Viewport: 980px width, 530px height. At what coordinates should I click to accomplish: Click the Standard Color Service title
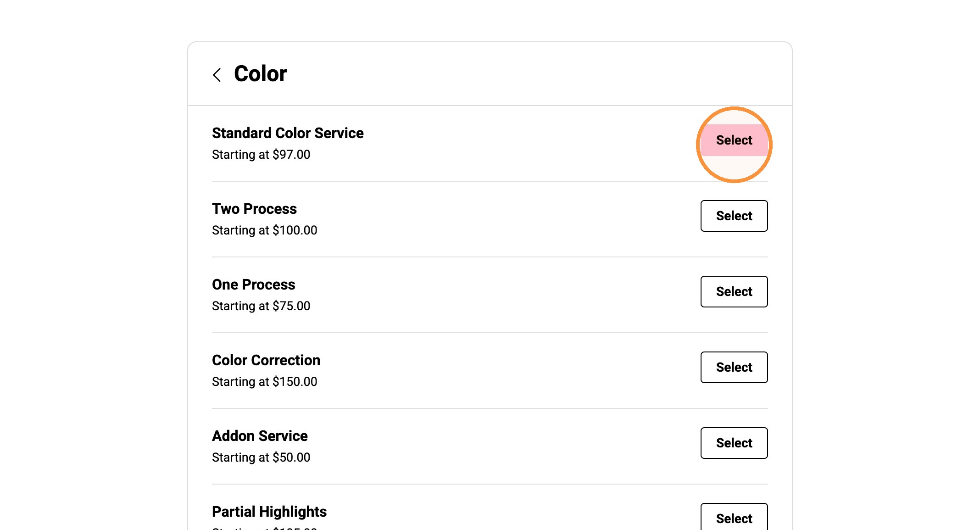coord(288,133)
